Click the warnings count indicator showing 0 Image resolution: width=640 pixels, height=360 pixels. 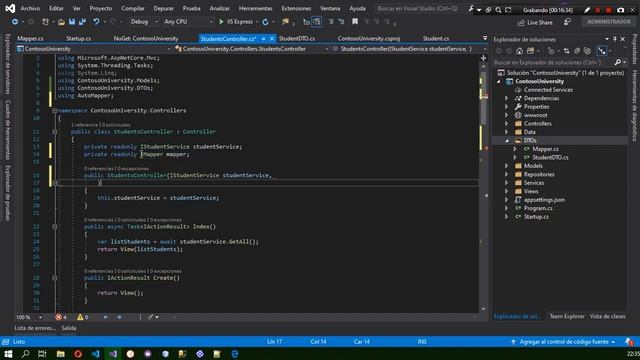tap(82, 317)
